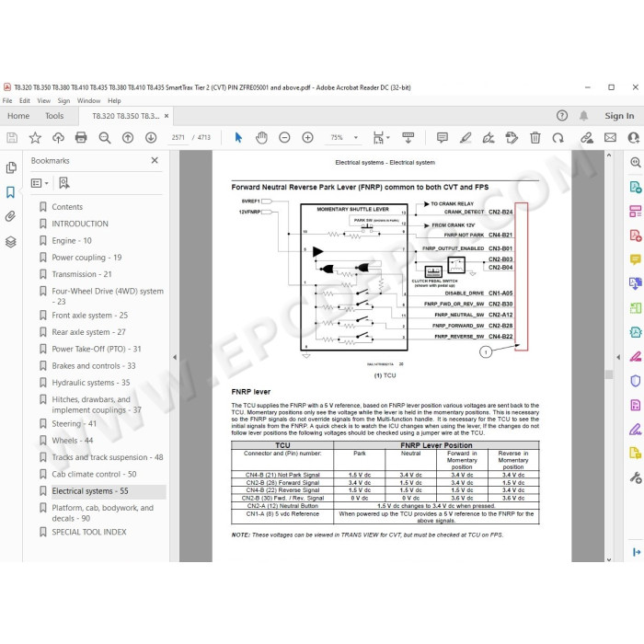Click the page number input field
This screenshot has height=644, width=644.
tap(178, 138)
